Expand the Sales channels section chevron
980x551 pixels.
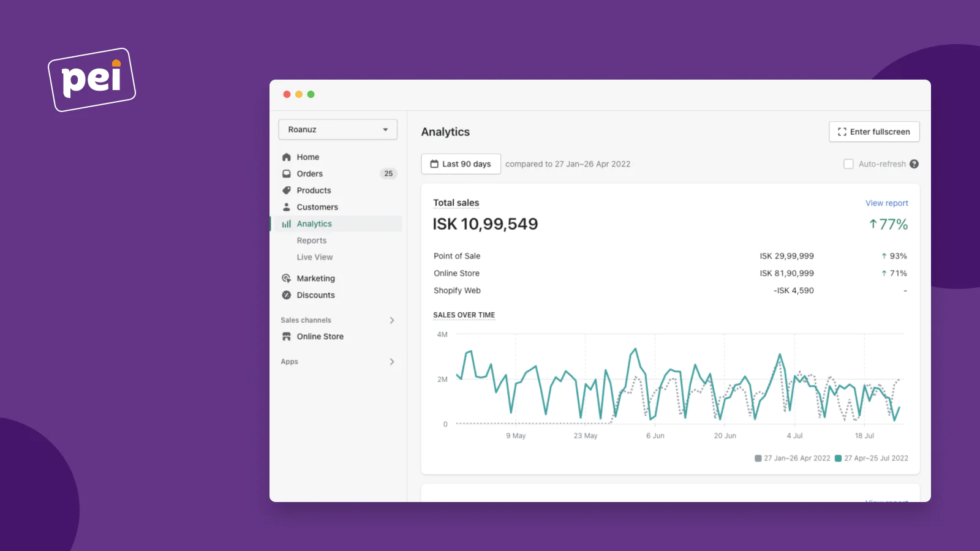tap(392, 320)
